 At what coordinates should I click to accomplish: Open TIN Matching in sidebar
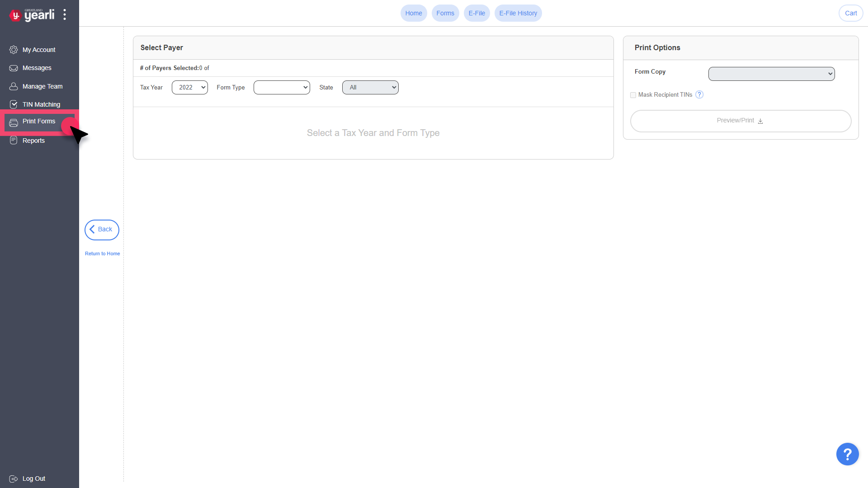[x=41, y=104]
